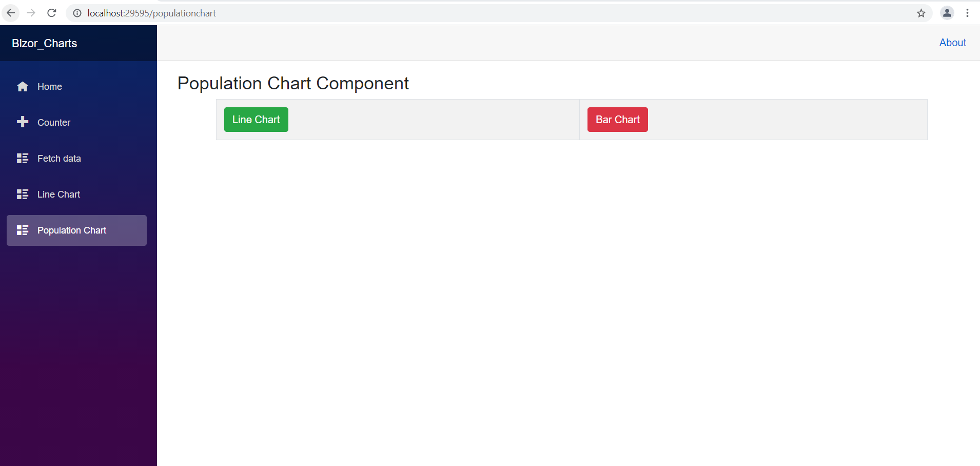This screenshot has width=980, height=466.
Task: Select the Home icon in the sidebar
Action: point(23,86)
